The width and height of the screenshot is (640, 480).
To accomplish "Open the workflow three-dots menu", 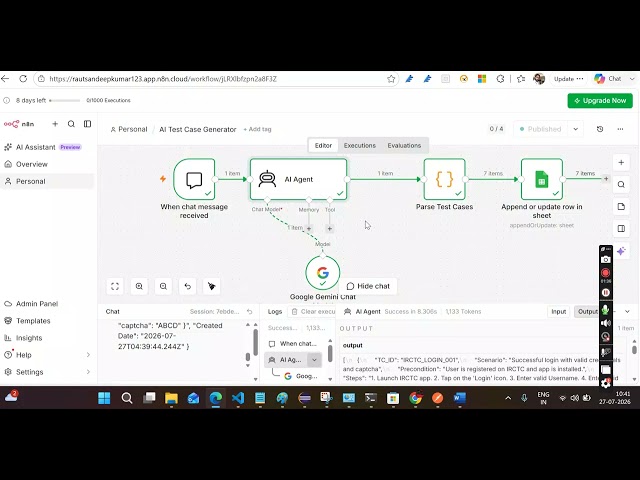I will click(620, 129).
